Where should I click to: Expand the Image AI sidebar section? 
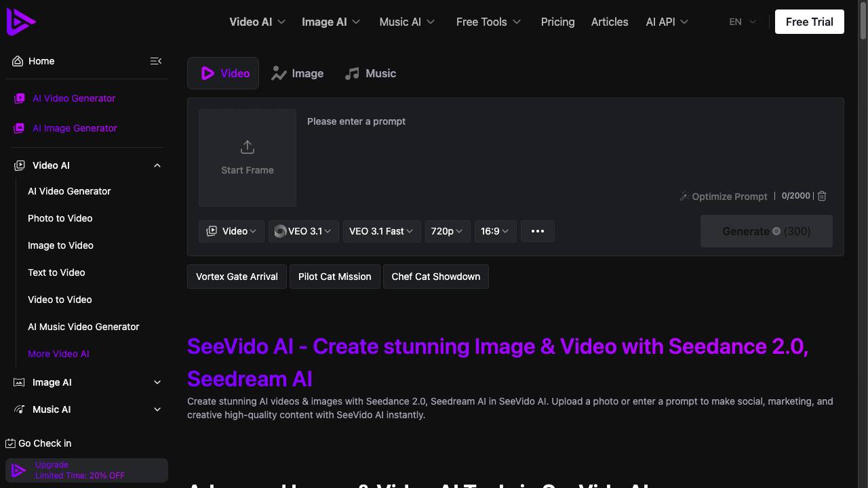pyautogui.click(x=157, y=382)
